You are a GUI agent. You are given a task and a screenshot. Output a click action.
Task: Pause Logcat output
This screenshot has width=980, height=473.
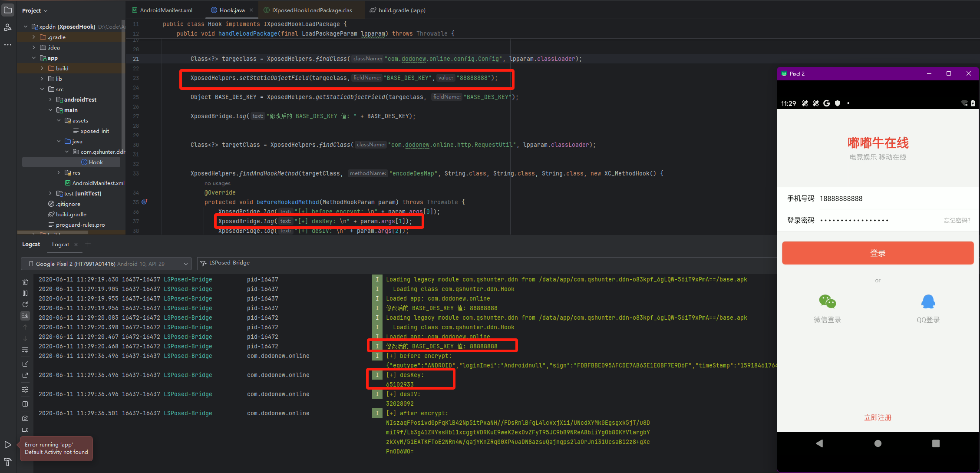click(x=25, y=293)
